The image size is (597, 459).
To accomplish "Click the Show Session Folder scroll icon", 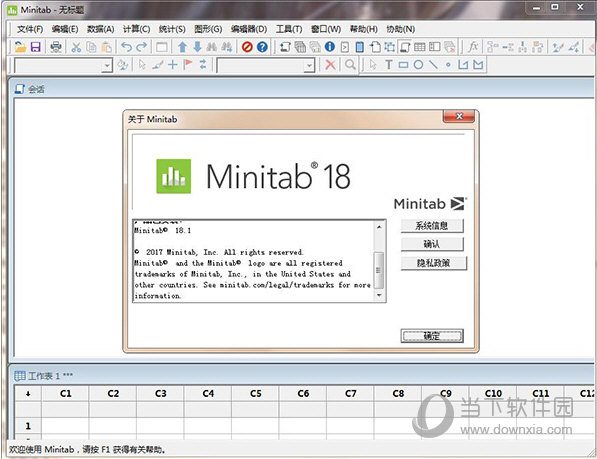I will tap(285, 47).
